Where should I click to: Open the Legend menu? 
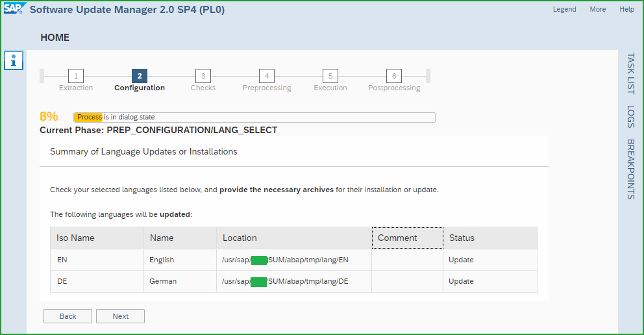pos(564,9)
